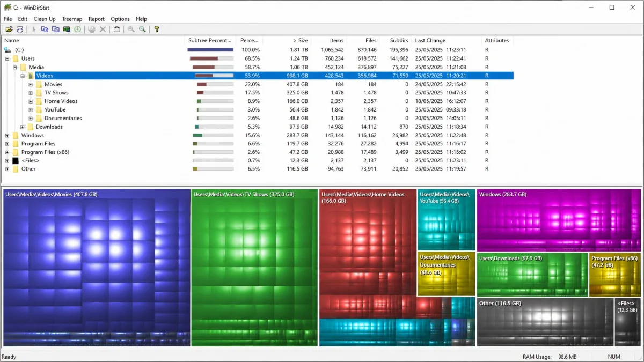644x362 pixels.
Task: Click the Users folder icon
Action: pos(16,58)
